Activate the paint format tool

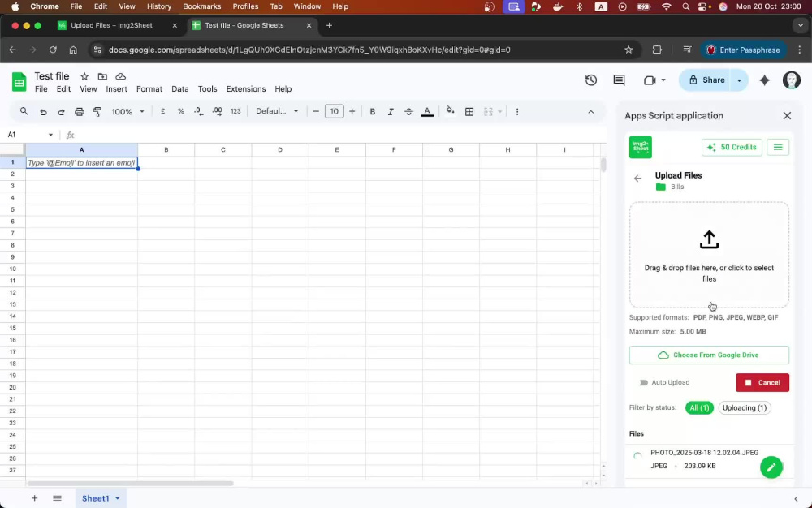point(97,112)
